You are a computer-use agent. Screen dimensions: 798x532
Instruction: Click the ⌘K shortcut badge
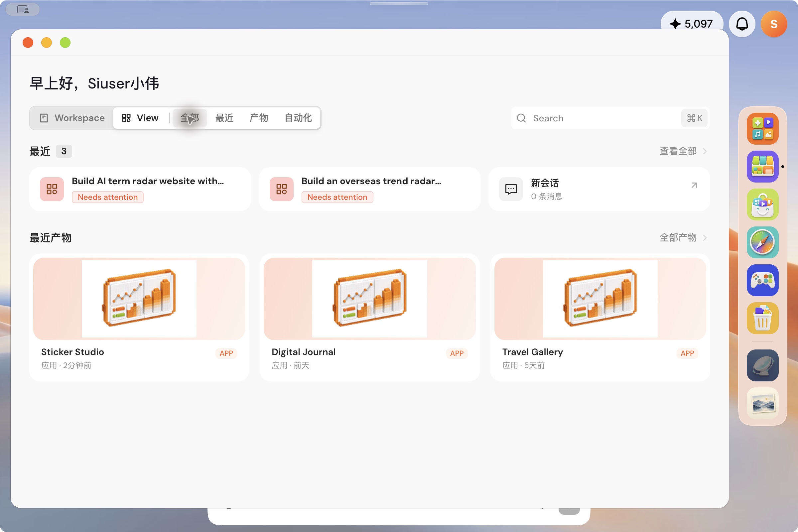click(x=694, y=118)
